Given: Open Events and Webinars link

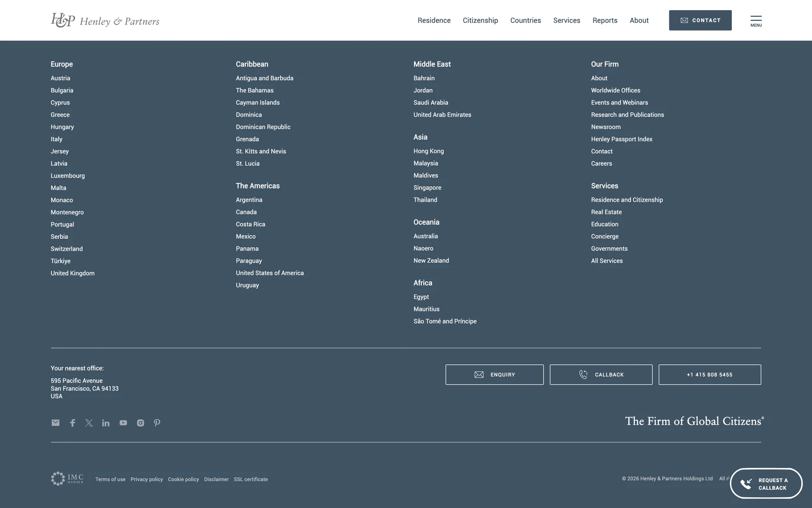Looking at the screenshot, I should pyautogui.click(x=619, y=103).
